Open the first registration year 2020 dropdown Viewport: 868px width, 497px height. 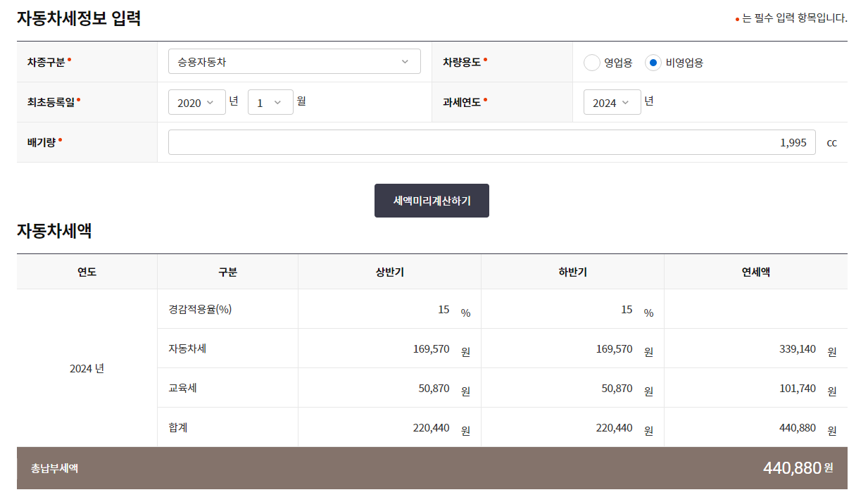click(x=196, y=101)
